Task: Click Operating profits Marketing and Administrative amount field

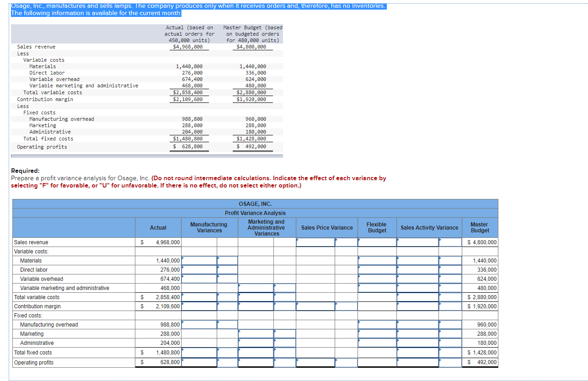Action: point(256,363)
